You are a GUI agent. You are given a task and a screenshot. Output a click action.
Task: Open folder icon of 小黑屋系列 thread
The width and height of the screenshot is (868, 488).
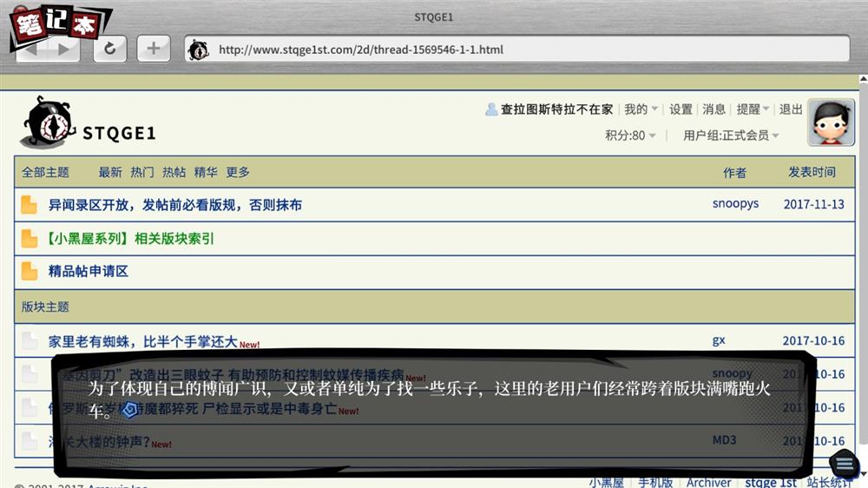29,238
